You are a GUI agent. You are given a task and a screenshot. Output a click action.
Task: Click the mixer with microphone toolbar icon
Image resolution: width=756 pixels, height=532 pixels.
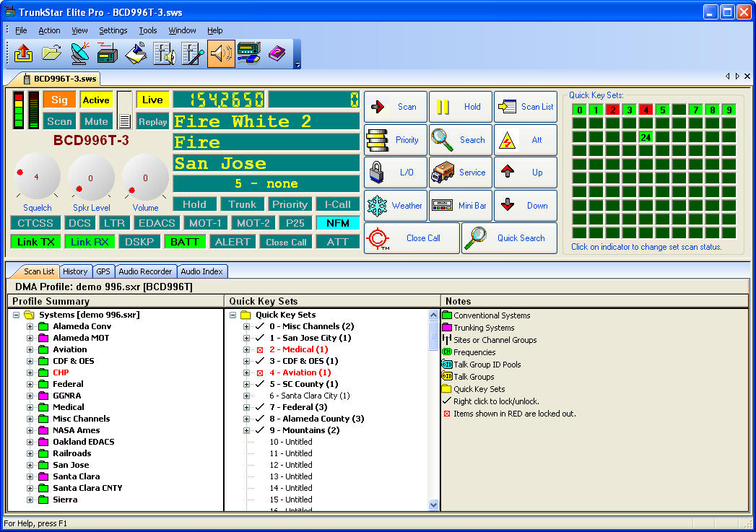(192, 53)
